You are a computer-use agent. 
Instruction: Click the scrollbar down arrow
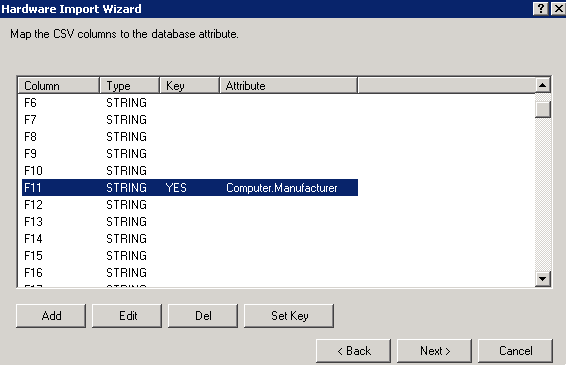(x=543, y=279)
